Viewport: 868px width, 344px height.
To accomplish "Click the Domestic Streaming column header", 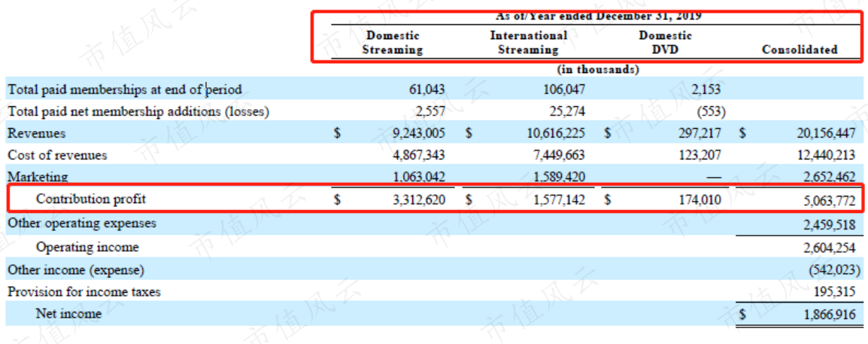I will 393,43.
